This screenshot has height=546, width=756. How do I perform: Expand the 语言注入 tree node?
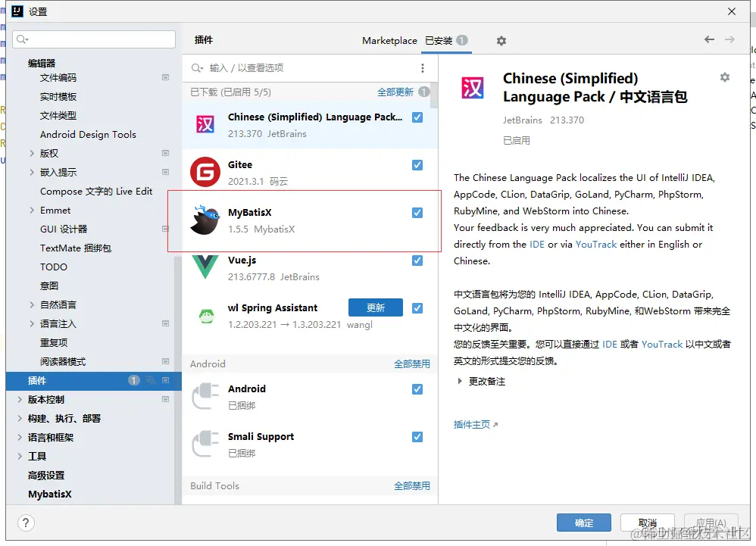pyautogui.click(x=32, y=323)
